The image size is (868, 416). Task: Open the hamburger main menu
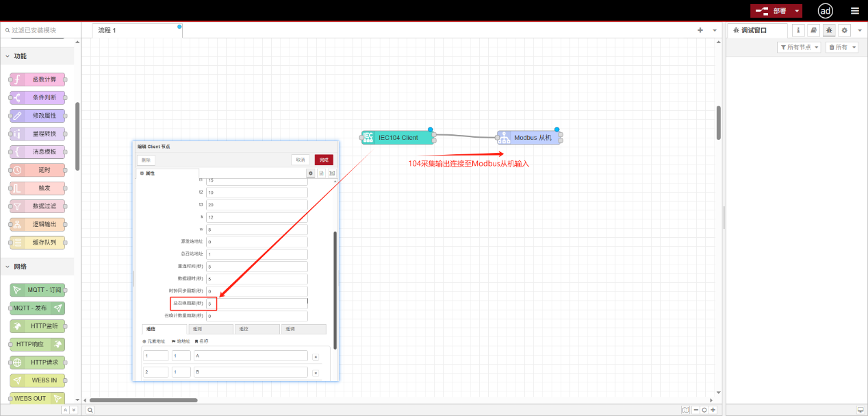pos(854,11)
